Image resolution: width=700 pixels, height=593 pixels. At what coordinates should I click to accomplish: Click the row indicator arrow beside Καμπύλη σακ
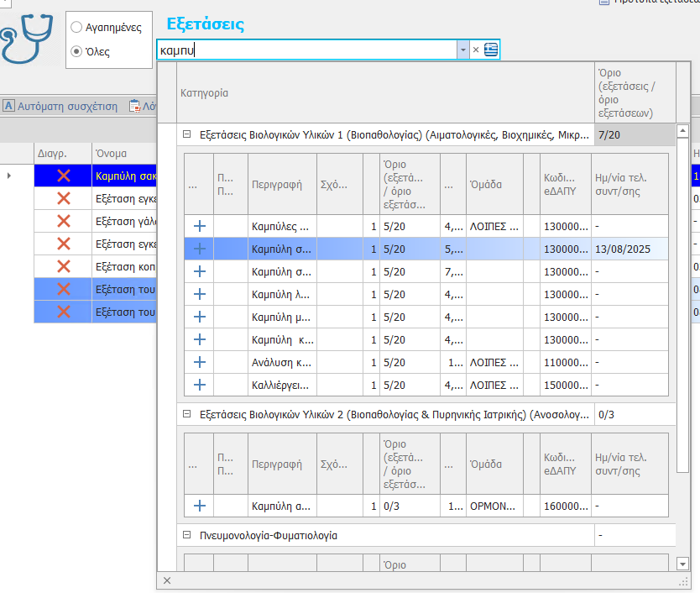pyautogui.click(x=9, y=176)
